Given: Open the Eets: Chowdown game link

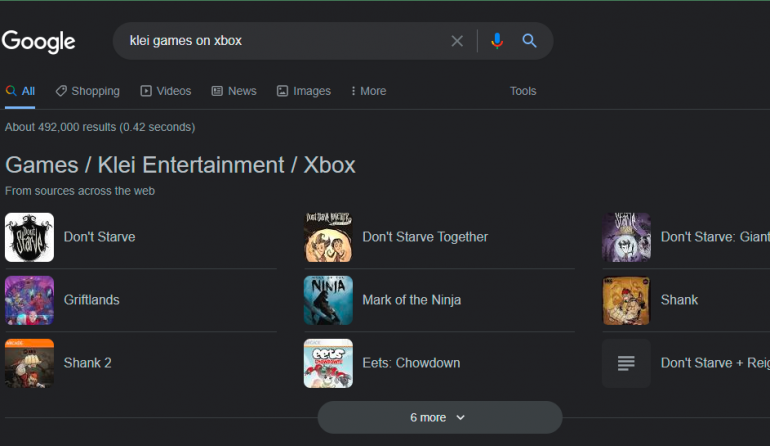Looking at the screenshot, I should pyautogui.click(x=412, y=363).
